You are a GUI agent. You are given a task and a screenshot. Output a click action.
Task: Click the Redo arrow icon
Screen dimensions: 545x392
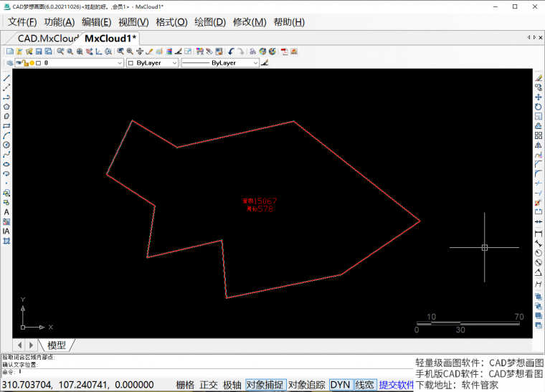241,52
